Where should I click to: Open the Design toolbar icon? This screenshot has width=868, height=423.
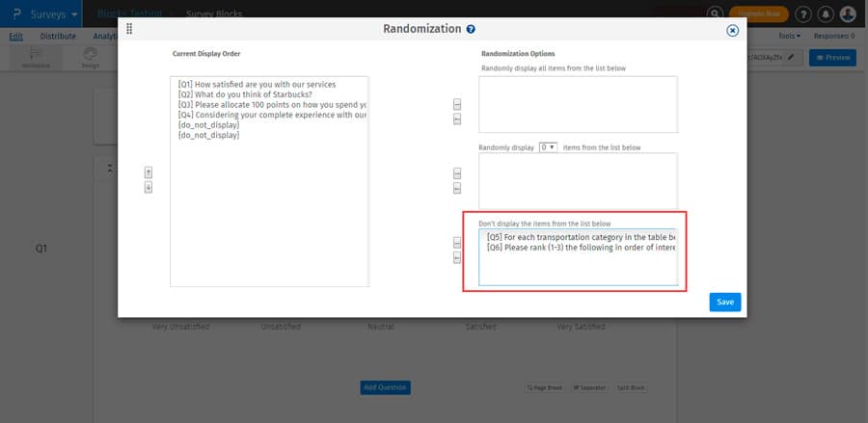[x=91, y=58]
